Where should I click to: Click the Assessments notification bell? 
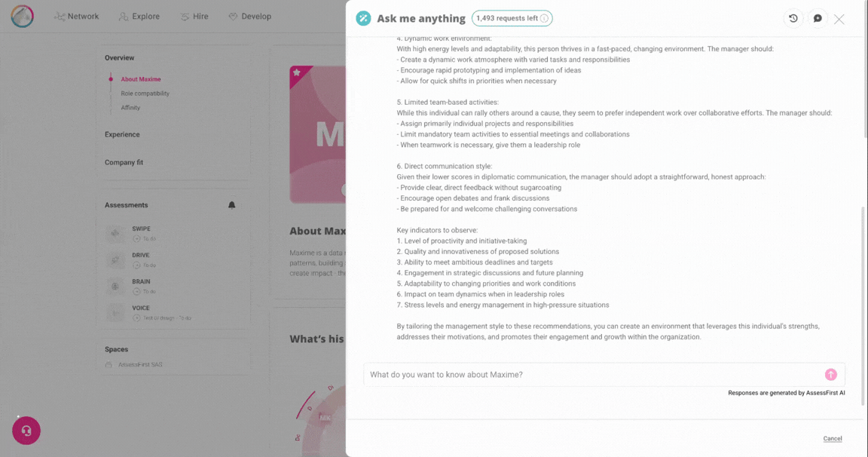click(x=231, y=205)
